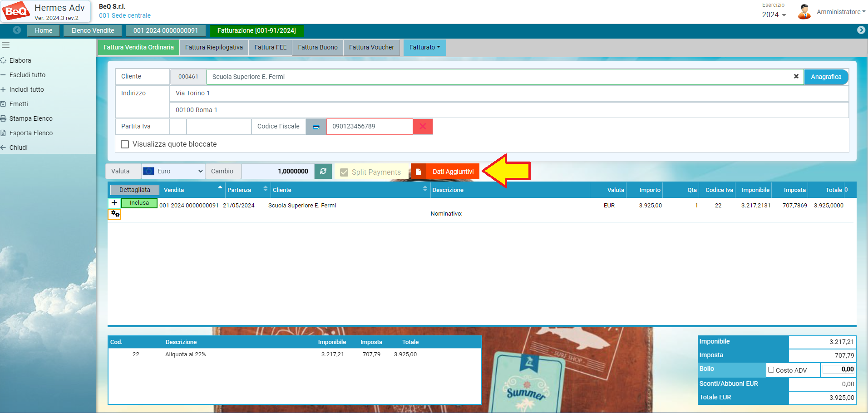Open the Euro currency dropdown

[x=173, y=171]
